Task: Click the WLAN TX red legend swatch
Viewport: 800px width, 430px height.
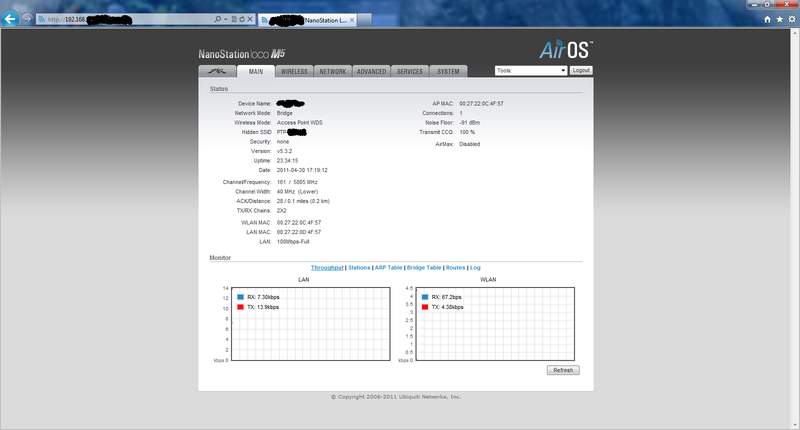Action: [424, 307]
